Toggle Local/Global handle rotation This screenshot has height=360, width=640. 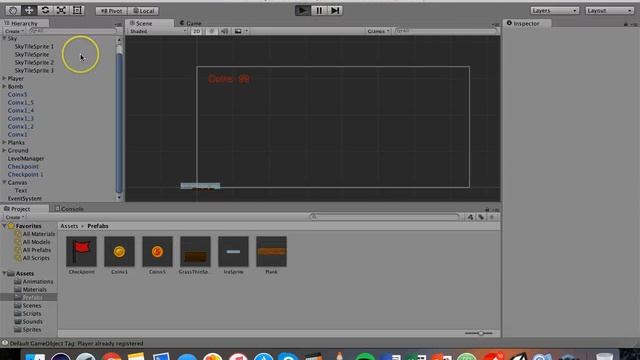point(143,11)
